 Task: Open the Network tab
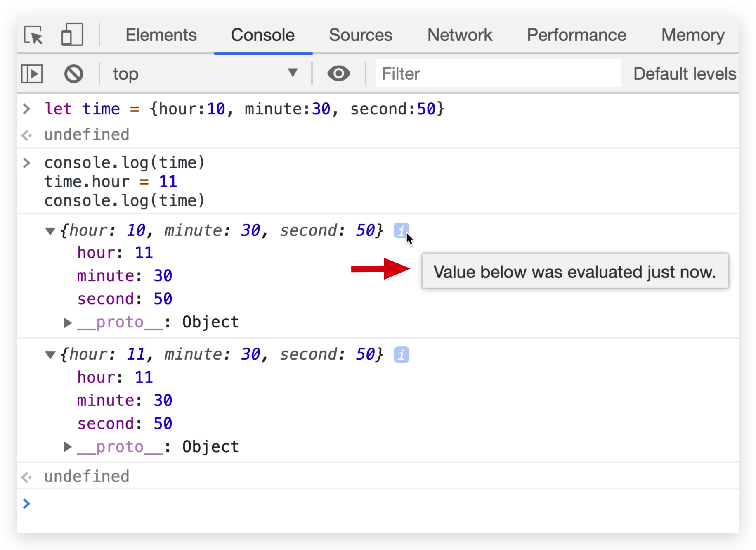point(460,35)
